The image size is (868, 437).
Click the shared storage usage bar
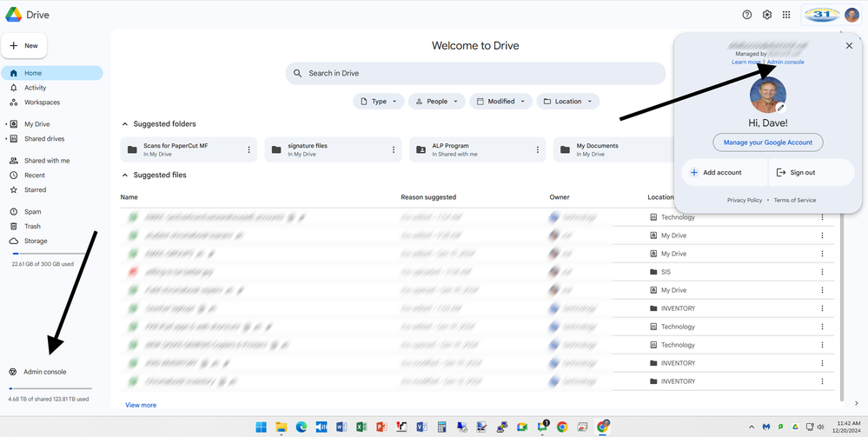pos(50,388)
